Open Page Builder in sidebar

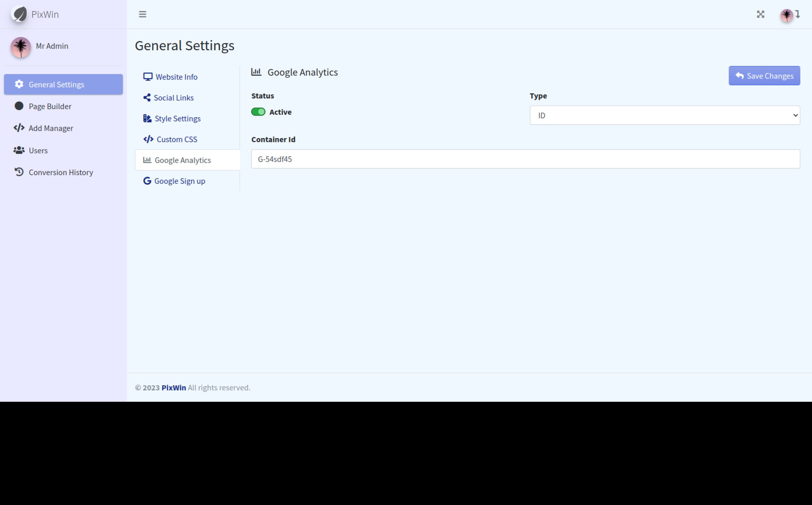pyautogui.click(x=63, y=106)
